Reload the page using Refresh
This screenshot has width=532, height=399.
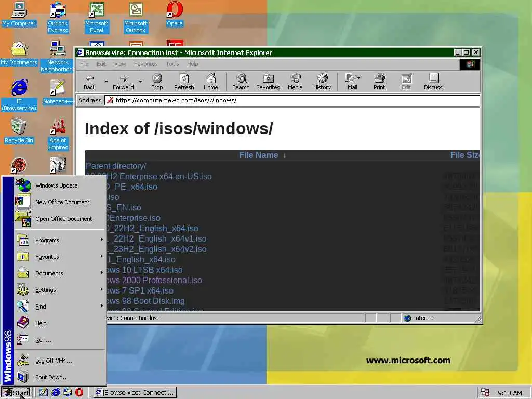coord(184,82)
